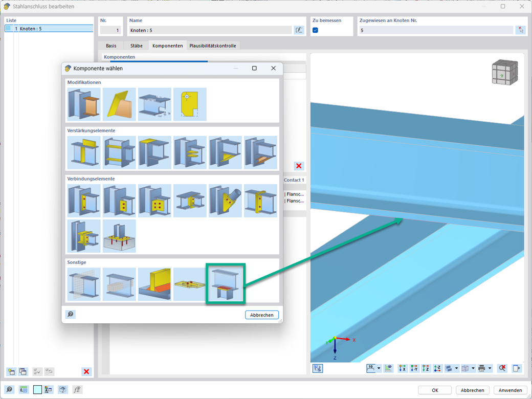
Task: Pick the column base plate component
Action: pyautogui.click(x=119, y=236)
